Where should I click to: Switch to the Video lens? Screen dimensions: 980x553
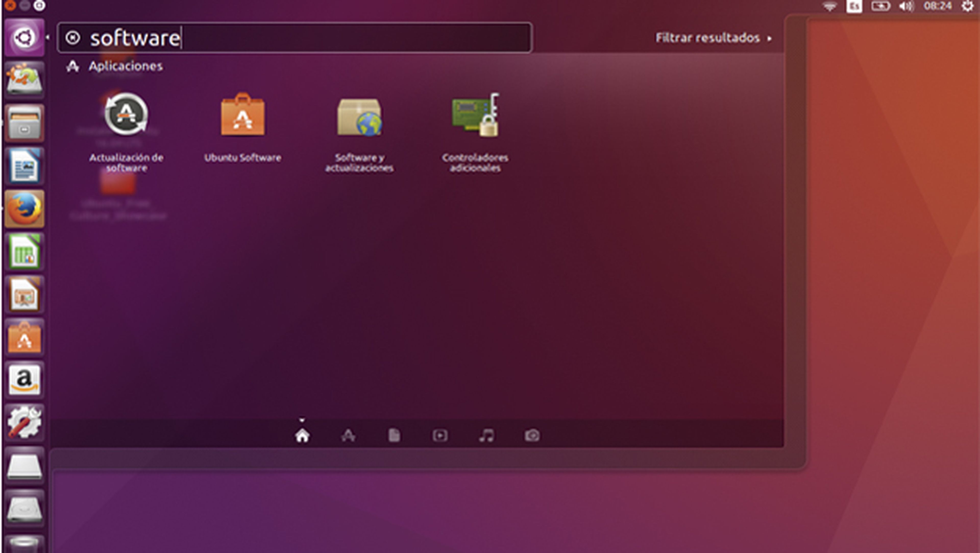440,435
